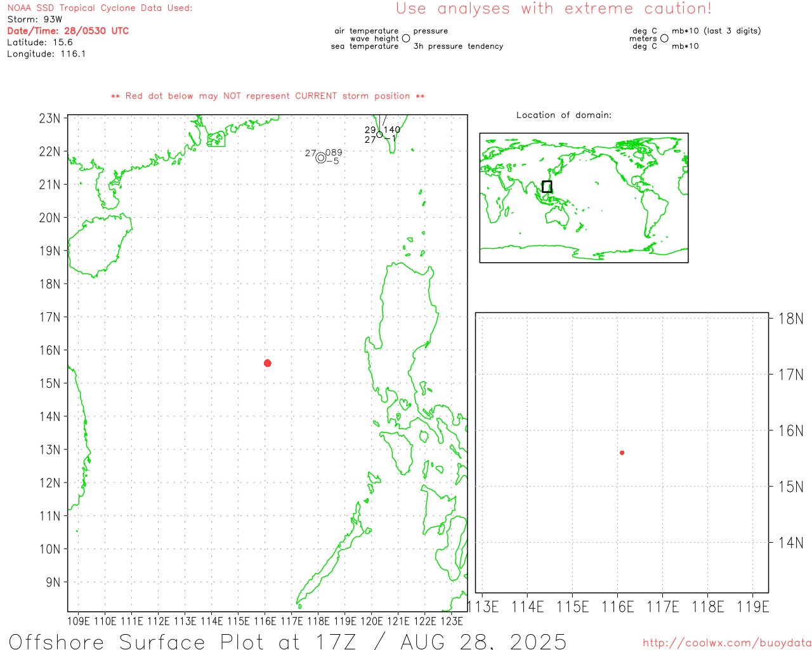
Task: Click the '29' air temperature value near Taiwan
Action: (x=370, y=129)
